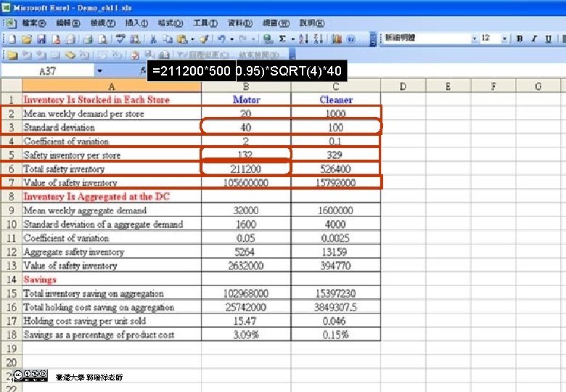This screenshot has width=566, height=392.
Task: Sort descending with the Z-A icon
Action: [x=318, y=39]
